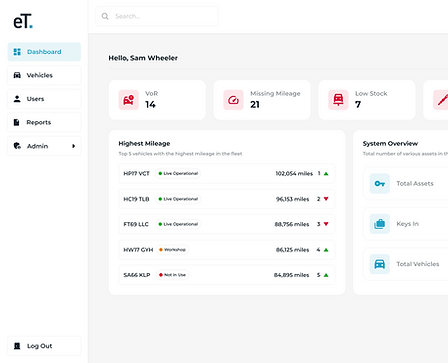Click the Low Stock red icon

[x=338, y=100]
